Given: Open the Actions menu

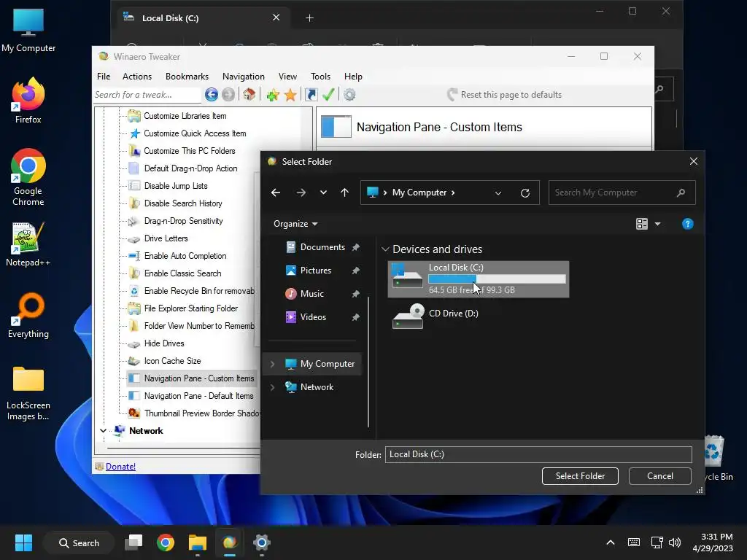Looking at the screenshot, I should (x=137, y=76).
